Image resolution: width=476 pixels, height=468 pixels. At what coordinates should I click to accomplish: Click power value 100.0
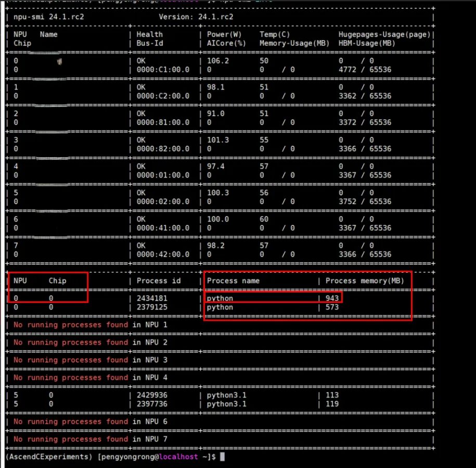click(217, 220)
